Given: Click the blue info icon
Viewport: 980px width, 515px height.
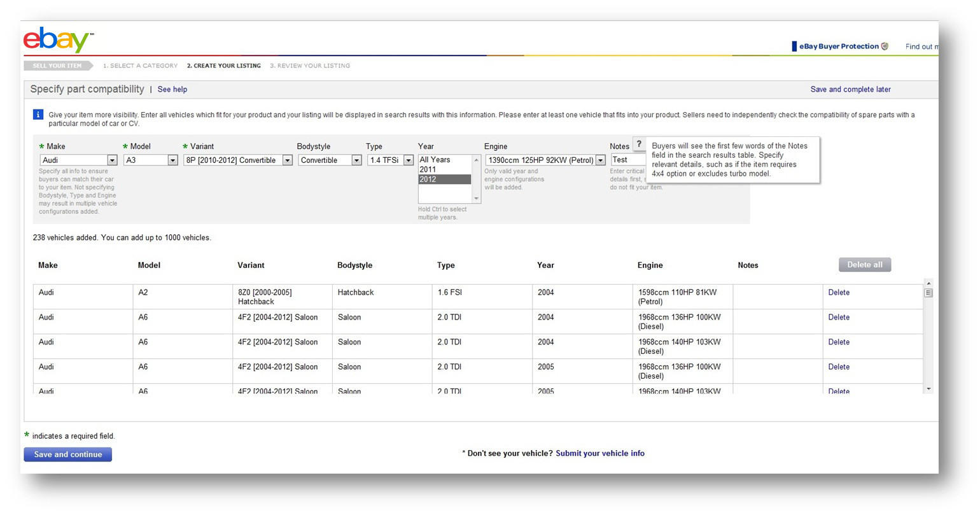Looking at the screenshot, I should pos(38,115).
